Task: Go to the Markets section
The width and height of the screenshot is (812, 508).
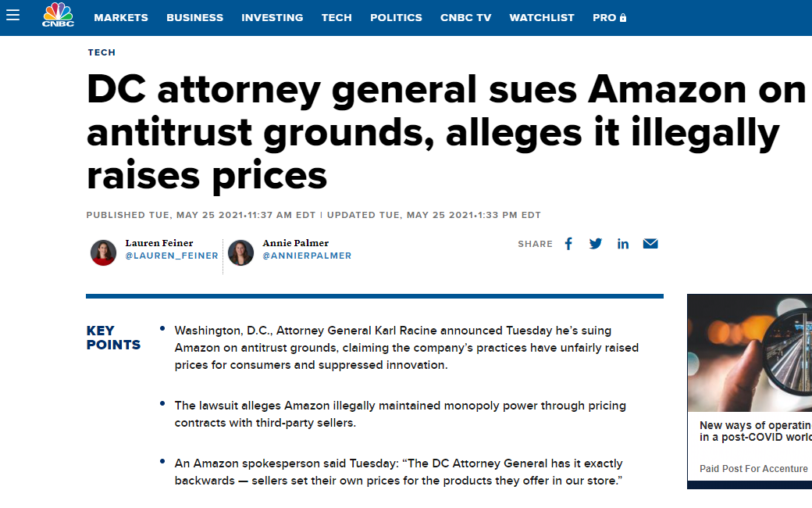Action: coord(121,18)
